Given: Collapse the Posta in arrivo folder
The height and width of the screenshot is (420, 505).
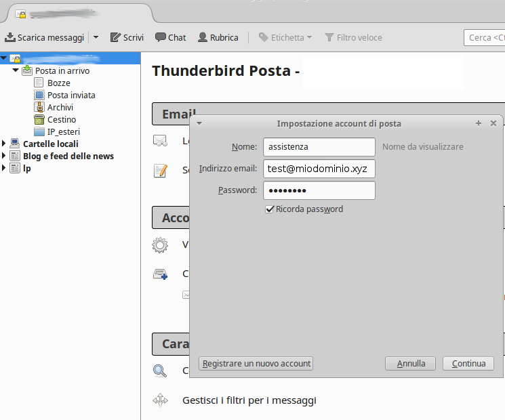Looking at the screenshot, I should (16, 70).
